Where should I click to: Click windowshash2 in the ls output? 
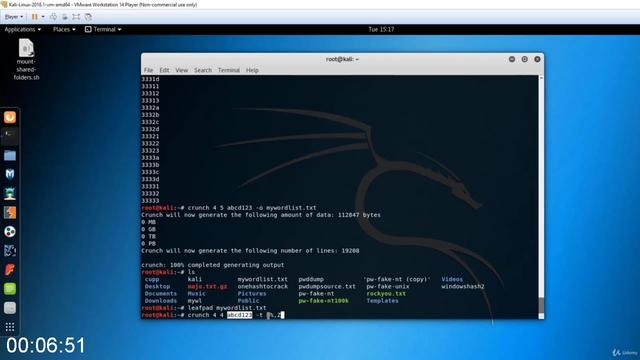pos(462,287)
